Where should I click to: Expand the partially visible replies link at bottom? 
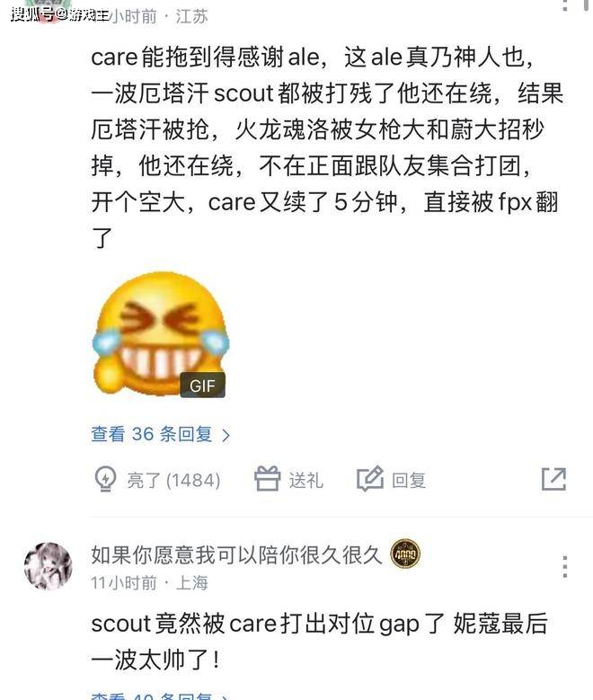coord(160,696)
